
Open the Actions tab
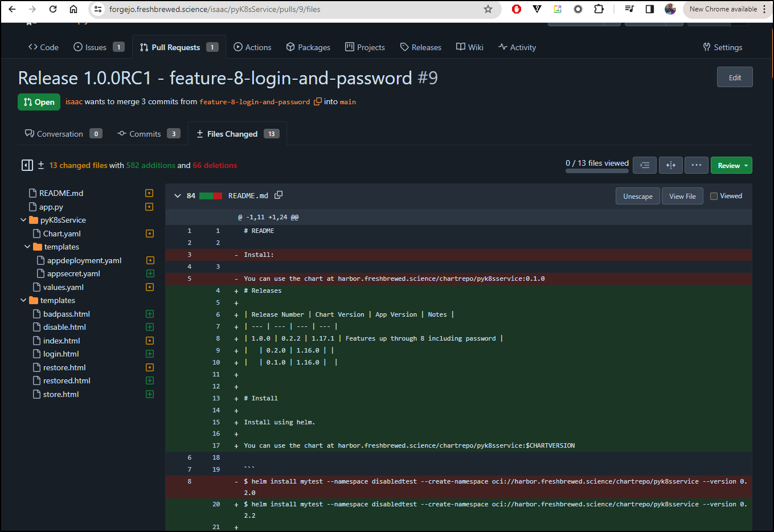coord(252,47)
